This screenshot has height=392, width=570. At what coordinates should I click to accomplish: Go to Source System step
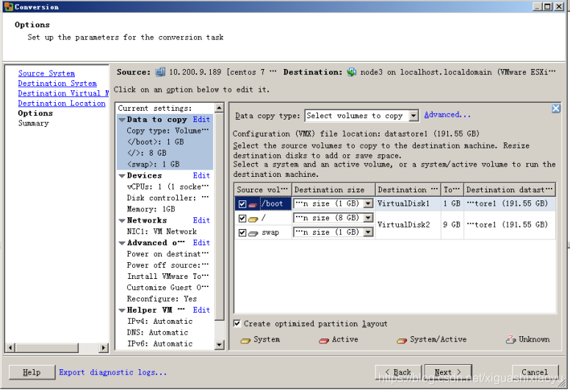pyautogui.click(x=46, y=73)
